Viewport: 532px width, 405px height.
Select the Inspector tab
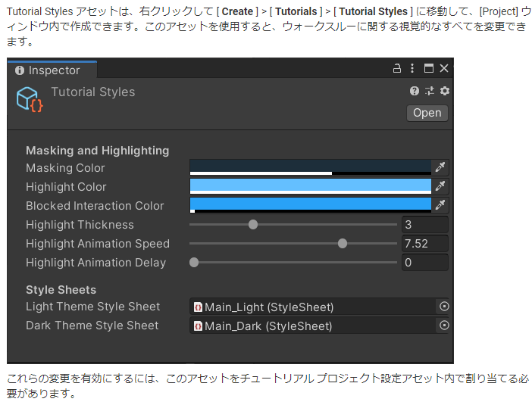(x=52, y=70)
